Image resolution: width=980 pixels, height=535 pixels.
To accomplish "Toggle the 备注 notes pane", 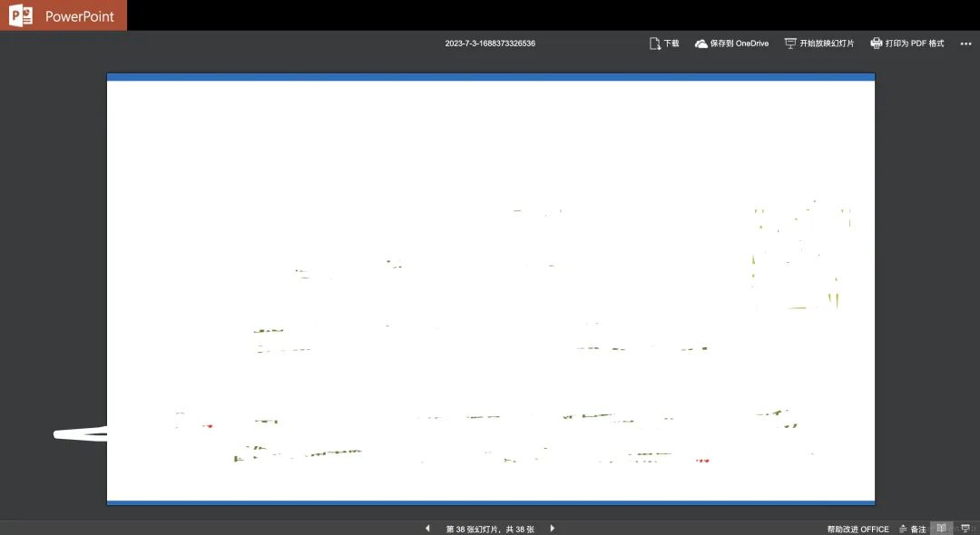I will pyautogui.click(x=913, y=529).
